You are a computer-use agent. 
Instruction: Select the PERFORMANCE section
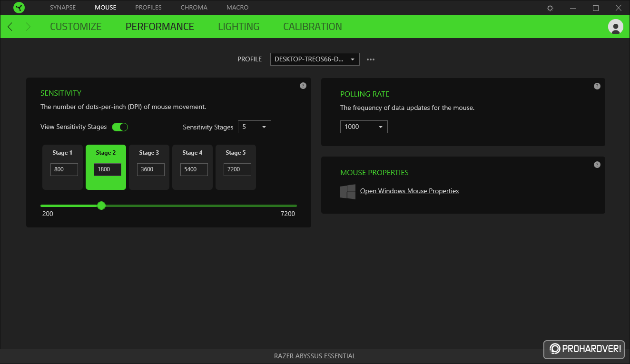[160, 27]
